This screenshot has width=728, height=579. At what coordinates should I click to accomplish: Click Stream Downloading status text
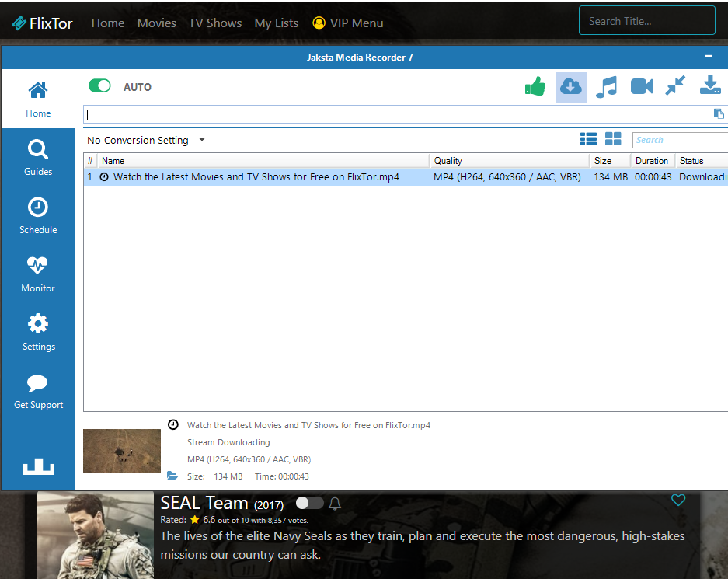point(228,442)
